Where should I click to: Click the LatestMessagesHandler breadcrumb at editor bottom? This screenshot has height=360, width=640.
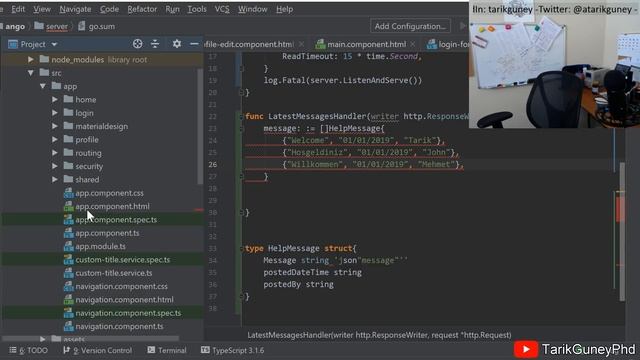point(379,335)
